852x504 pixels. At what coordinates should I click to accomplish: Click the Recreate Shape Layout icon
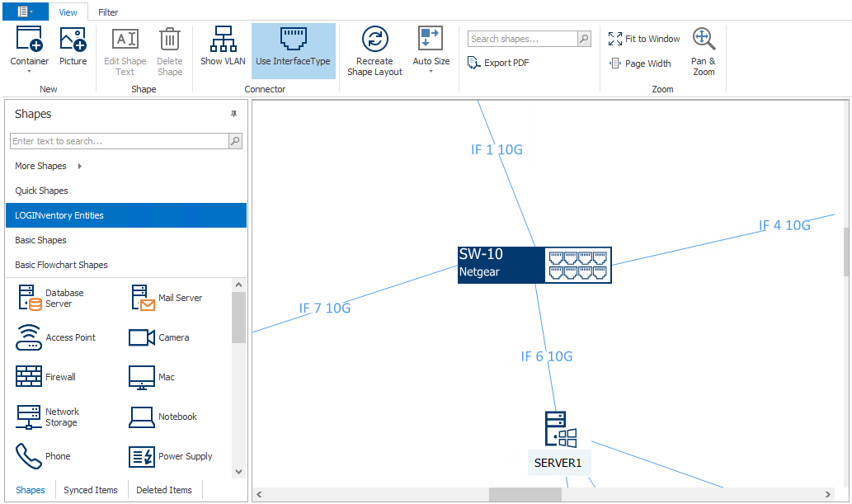click(374, 40)
